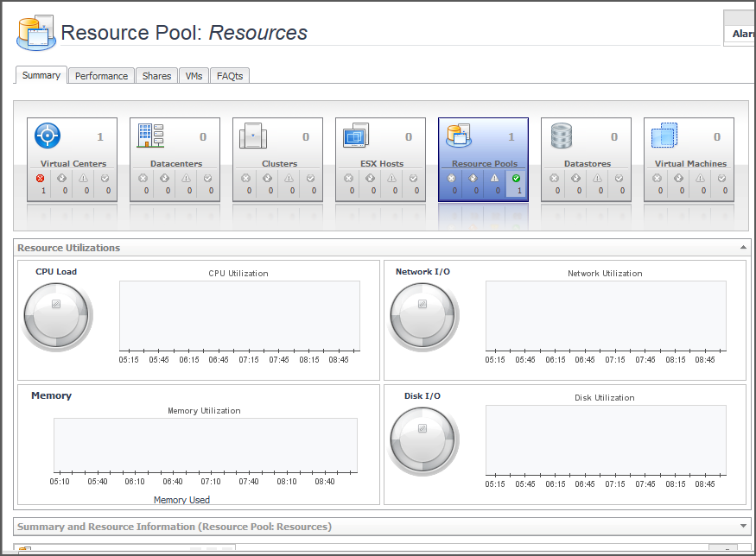Image resolution: width=756 pixels, height=556 pixels.
Task: Click the Disk I/O gauge dial
Action: point(423,439)
